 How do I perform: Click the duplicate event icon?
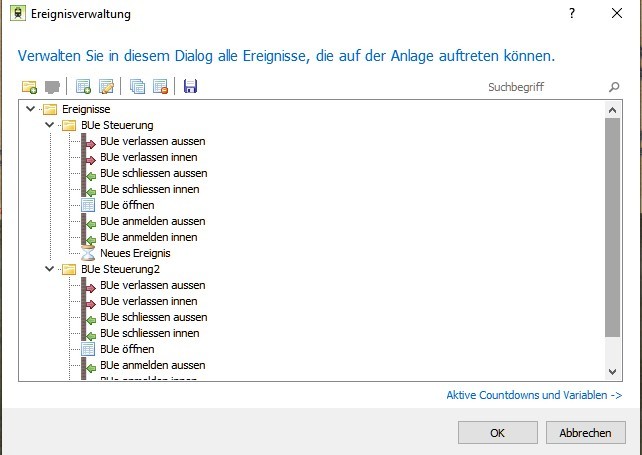point(137,87)
